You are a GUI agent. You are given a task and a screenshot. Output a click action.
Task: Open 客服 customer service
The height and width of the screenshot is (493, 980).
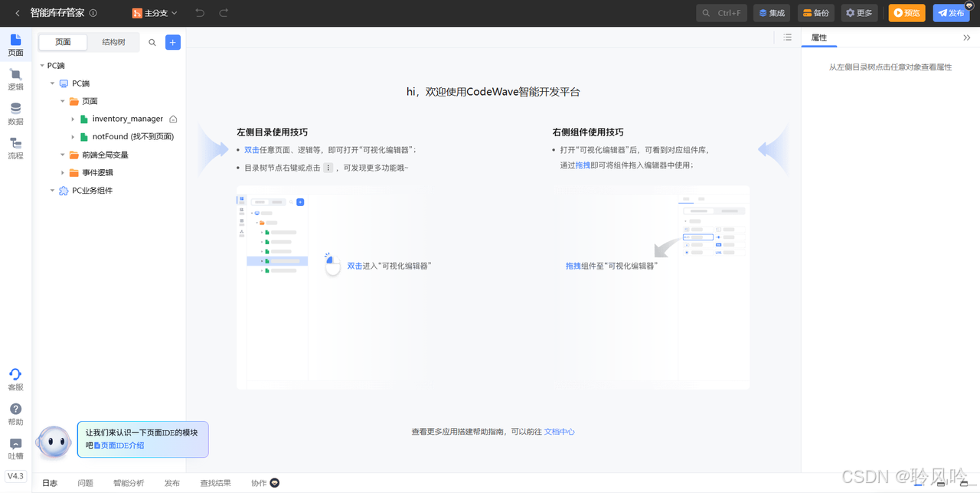click(x=15, y=380)
